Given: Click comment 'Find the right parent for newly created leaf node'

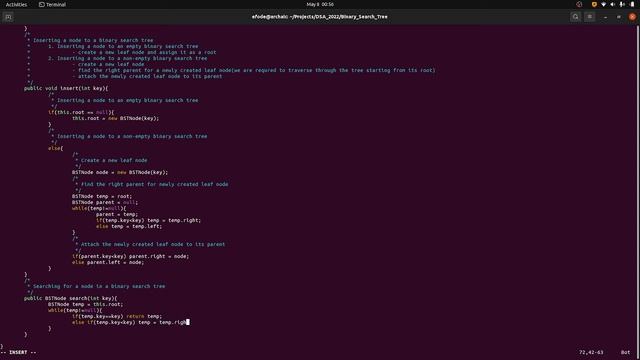Looking at the screenshot, I should coord(155,184).
